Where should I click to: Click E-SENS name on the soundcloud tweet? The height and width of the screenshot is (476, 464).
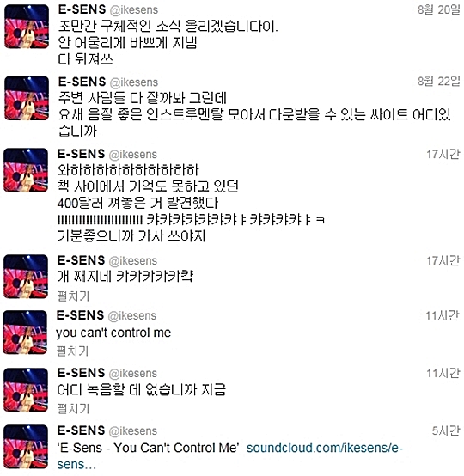click(81, 430)
